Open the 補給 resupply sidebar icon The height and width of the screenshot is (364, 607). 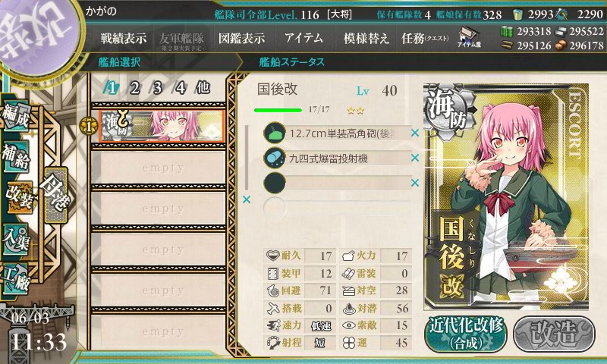pos(16,157)
